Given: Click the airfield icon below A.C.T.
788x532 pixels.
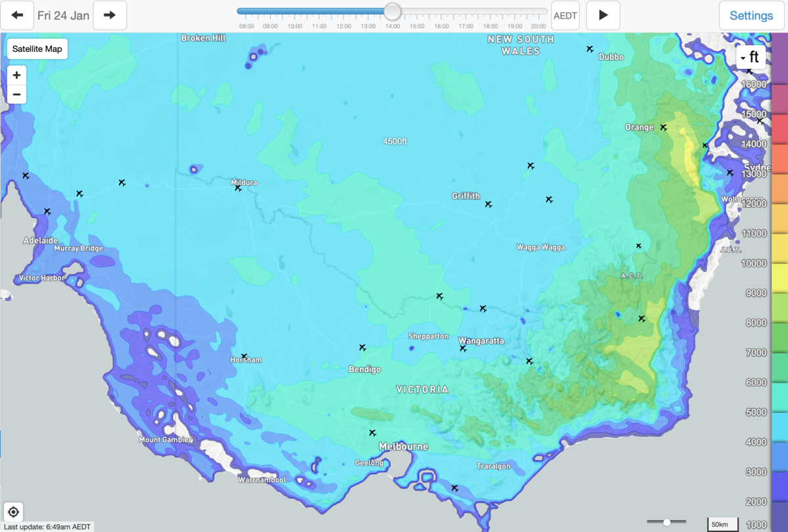Looking at the screenshot, I should pos(642,319).
